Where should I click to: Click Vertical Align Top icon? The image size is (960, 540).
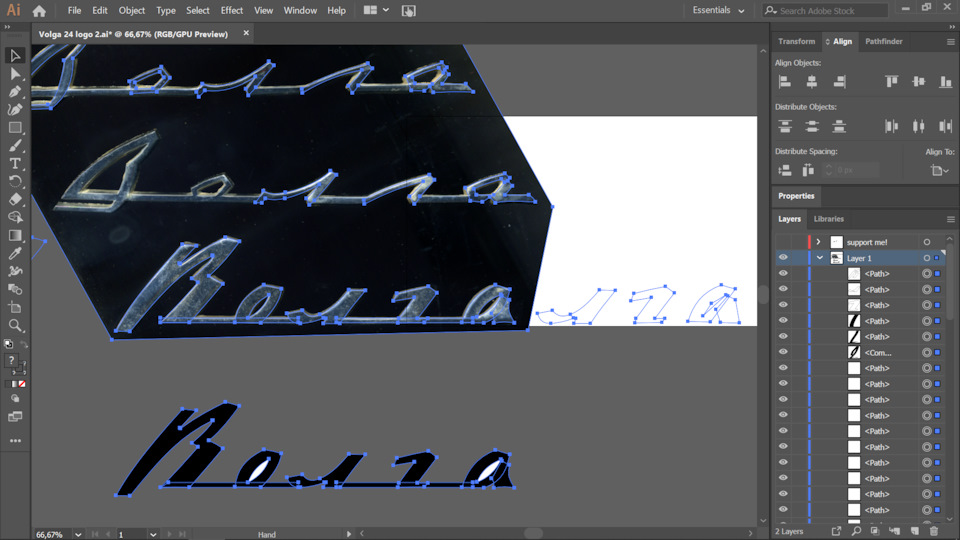[891, 81]
